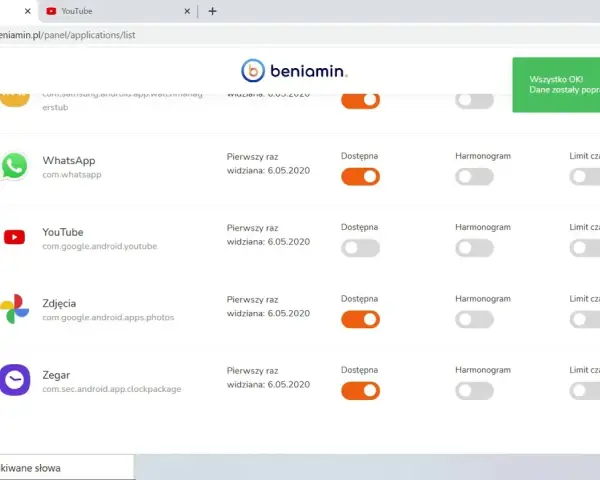Open a new browser tab
600x480 pixels.
pos(212,11)
